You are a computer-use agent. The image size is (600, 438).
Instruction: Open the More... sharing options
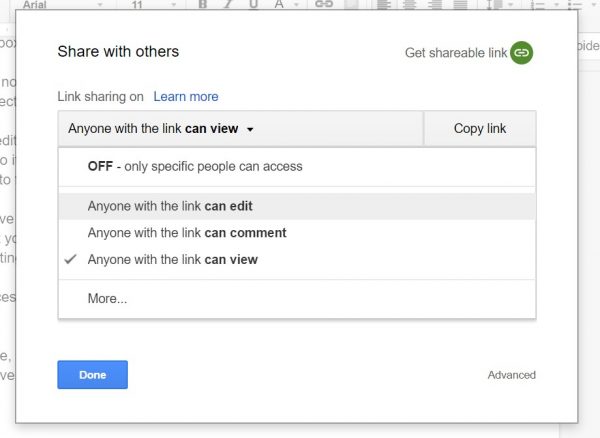click(297, 298)
